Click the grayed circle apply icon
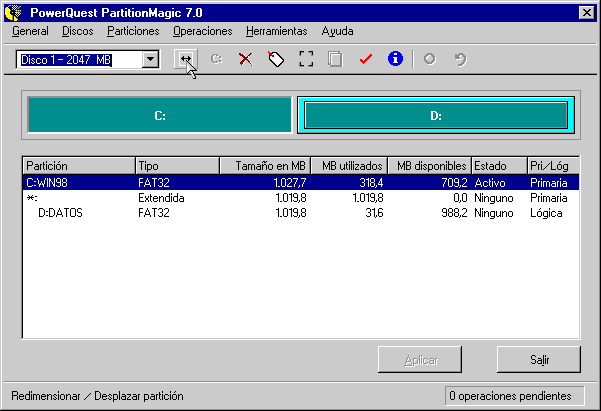 tap(429, 59)
